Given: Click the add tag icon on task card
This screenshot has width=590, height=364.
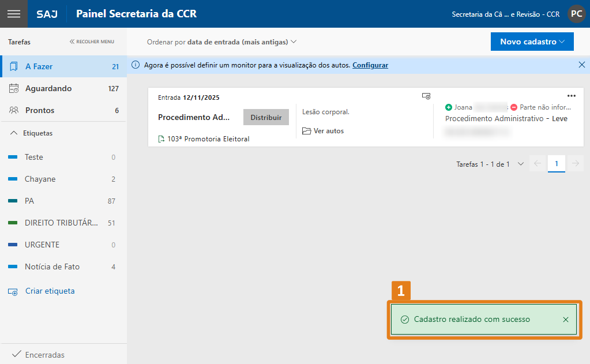Looking at the screenshot, I should tap(426, 96).
